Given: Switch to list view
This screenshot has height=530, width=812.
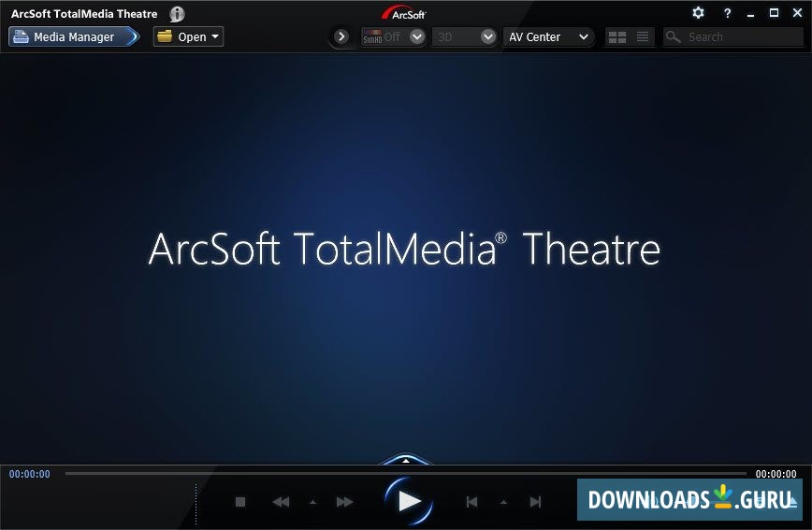Looking at the screenshot, I should (642, 36).
